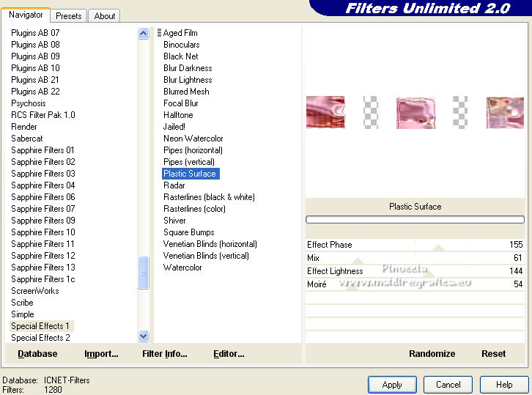Image resolution: width=532 pixels, height=395 pixels.
Task: Open the Editor... button
Action: [229, 354]
